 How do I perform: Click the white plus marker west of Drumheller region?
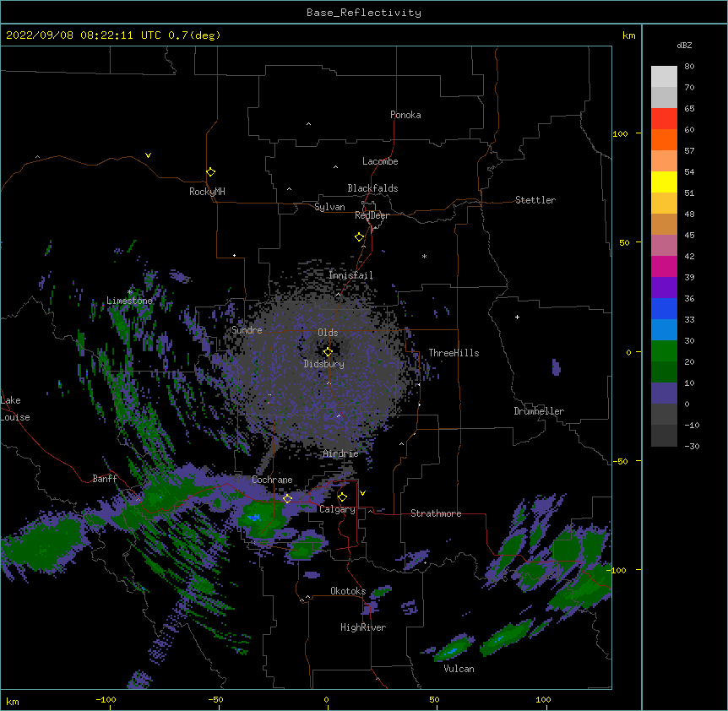517,317
